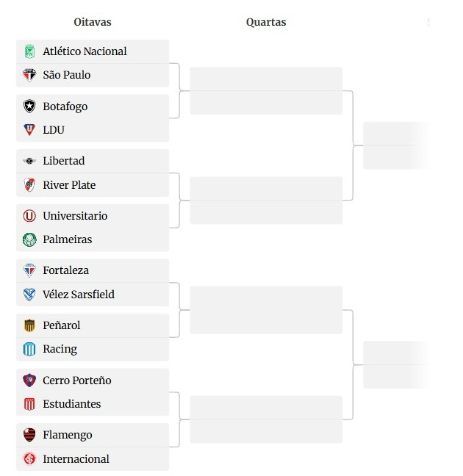Select the Universitario red U logo
Screen dimensions: 463x476
point(29,216)
